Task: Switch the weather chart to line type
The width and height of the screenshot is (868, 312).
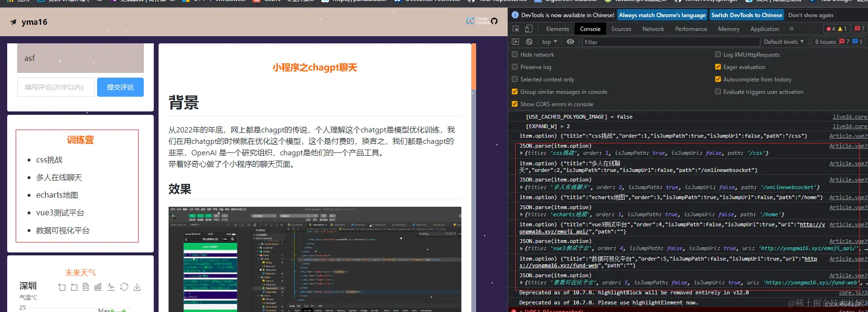Action: [x=111, y=287]
